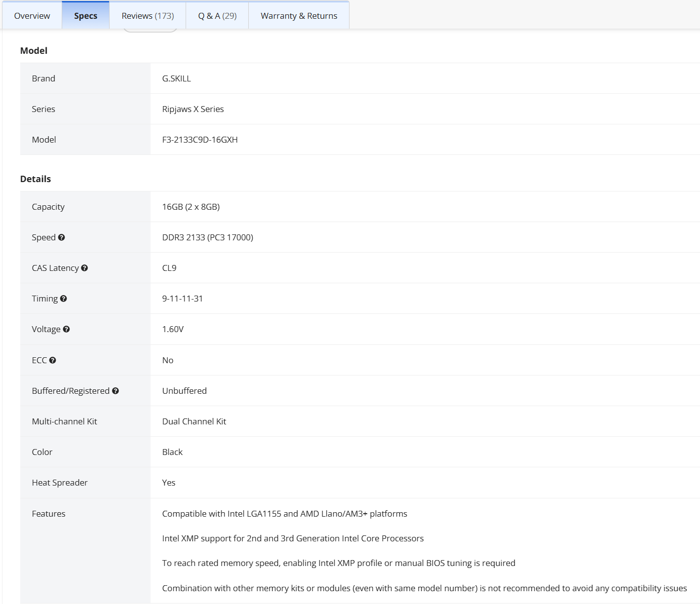700x604 pixels.
Task: Click the Heat Spreader row label
Action: point(60,483)
